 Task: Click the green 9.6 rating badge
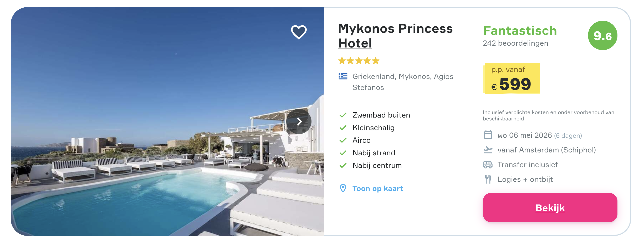tap(602, 35)
